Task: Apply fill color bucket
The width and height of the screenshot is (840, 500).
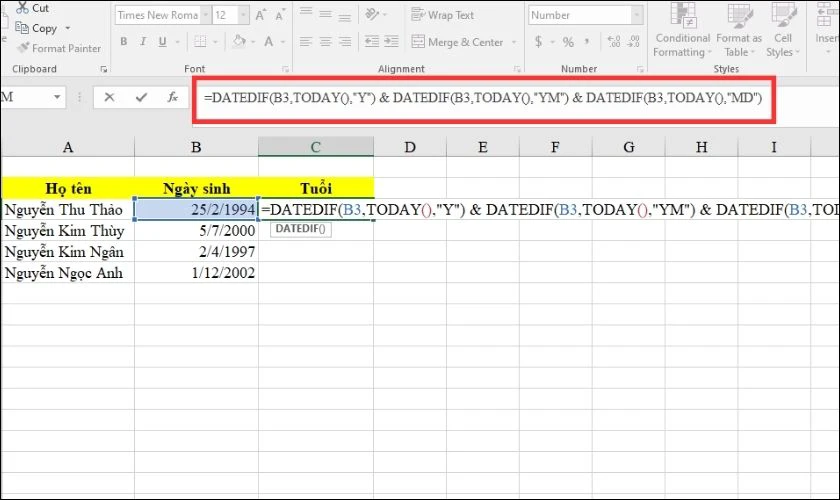Action: point(239,41)
